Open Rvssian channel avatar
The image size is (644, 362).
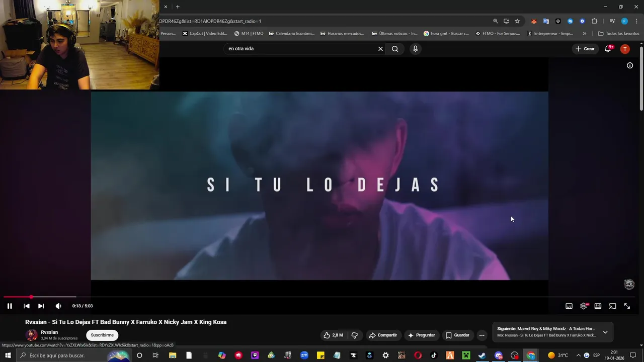(31, 335)
